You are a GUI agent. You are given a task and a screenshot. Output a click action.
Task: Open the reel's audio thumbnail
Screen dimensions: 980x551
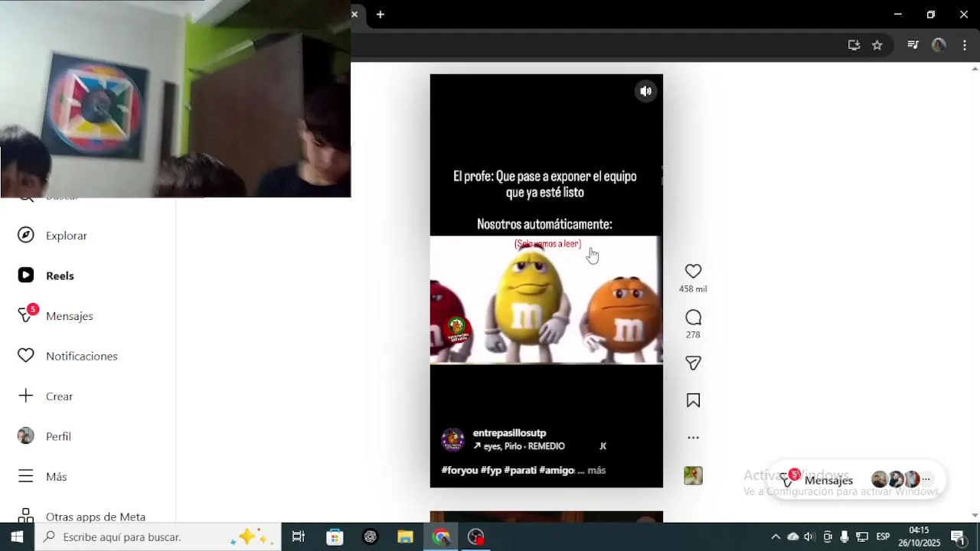tap(693, 476)
